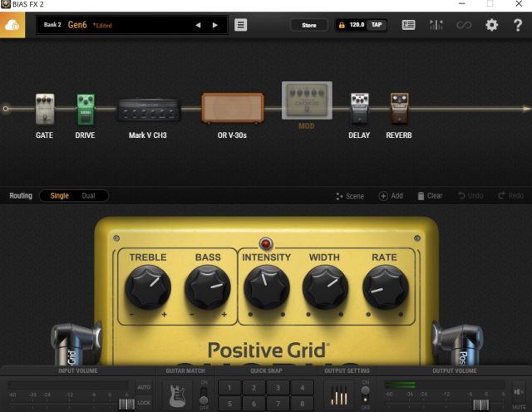
Task: Click the Redo button
Action: [510, 196]
